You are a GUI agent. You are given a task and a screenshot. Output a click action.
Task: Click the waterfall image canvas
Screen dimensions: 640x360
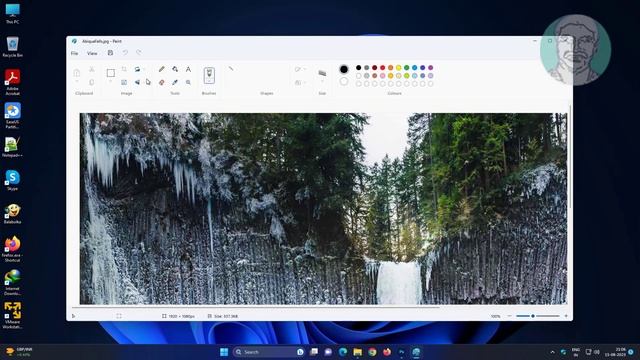pos(323,209)
